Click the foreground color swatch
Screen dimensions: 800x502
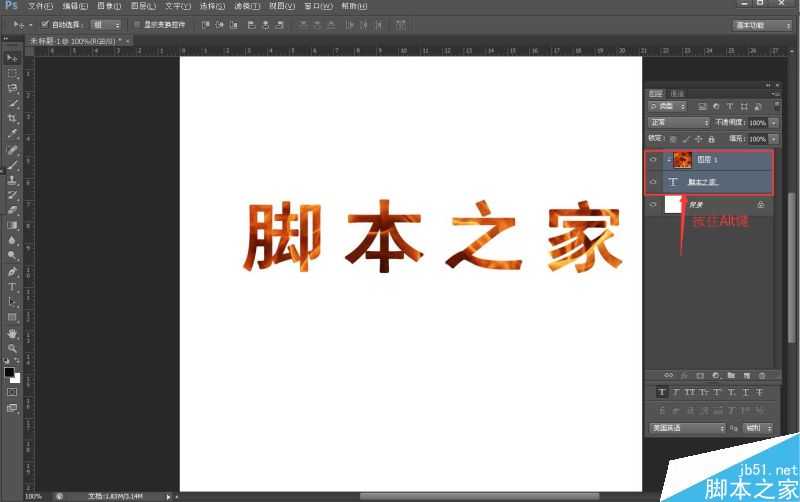click(9, 372)
